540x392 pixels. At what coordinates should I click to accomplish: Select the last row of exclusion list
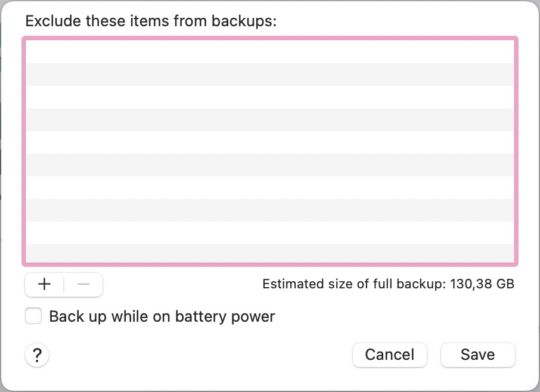pyautogui.click(x=269, y=253)
